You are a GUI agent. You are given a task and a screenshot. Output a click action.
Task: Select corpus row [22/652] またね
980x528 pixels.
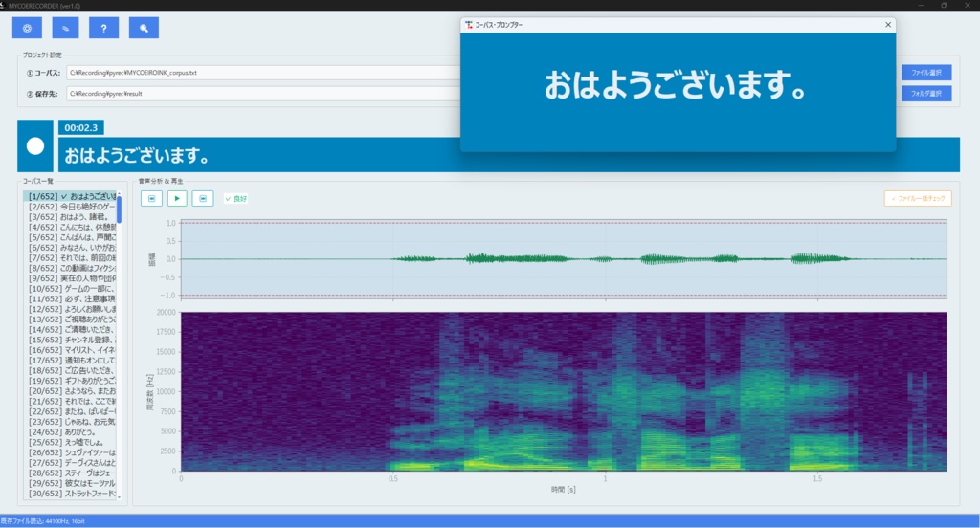[x=70, y=411]
